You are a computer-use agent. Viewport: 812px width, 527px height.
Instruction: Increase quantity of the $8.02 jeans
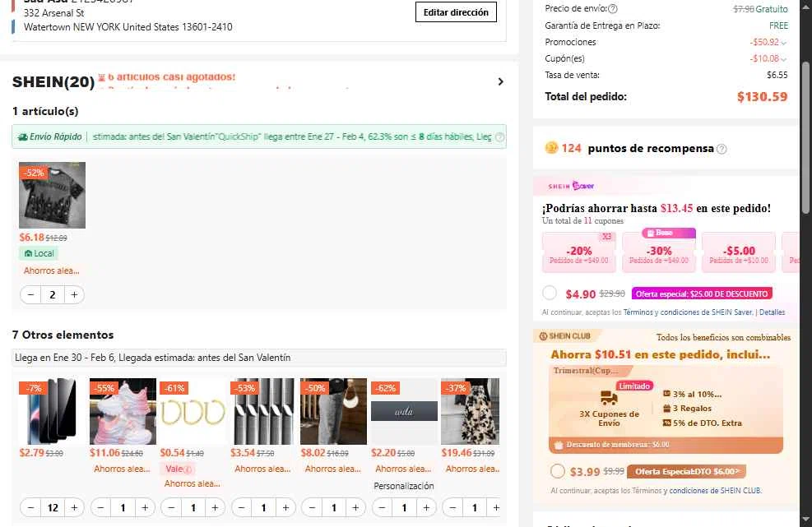[355, 508]
